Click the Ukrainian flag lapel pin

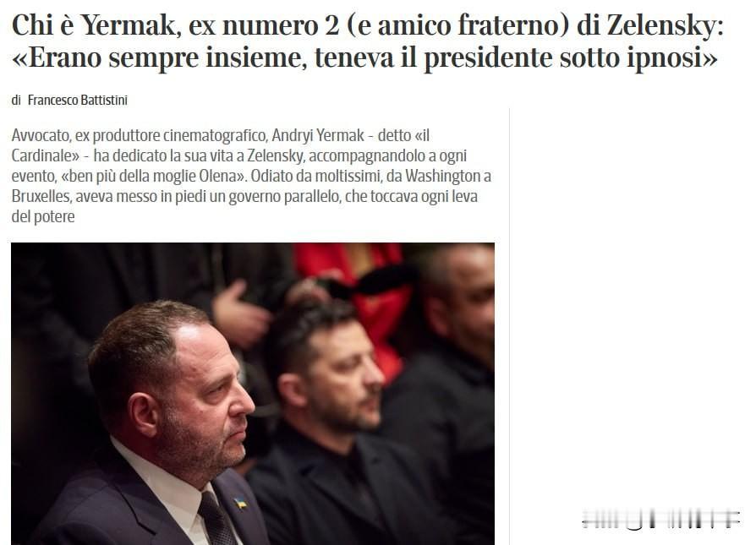tap(240, 504)
